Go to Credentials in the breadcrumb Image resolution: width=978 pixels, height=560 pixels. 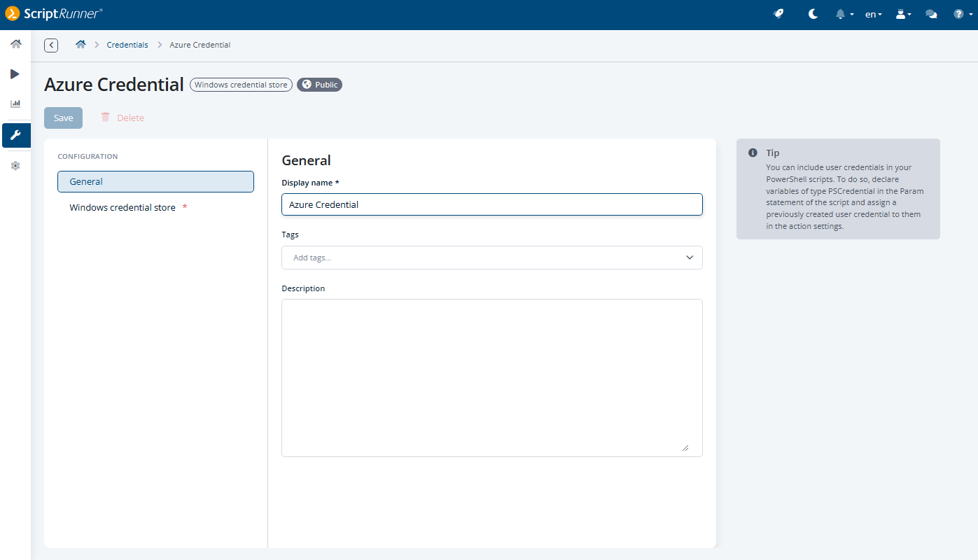tap(127, 45)
